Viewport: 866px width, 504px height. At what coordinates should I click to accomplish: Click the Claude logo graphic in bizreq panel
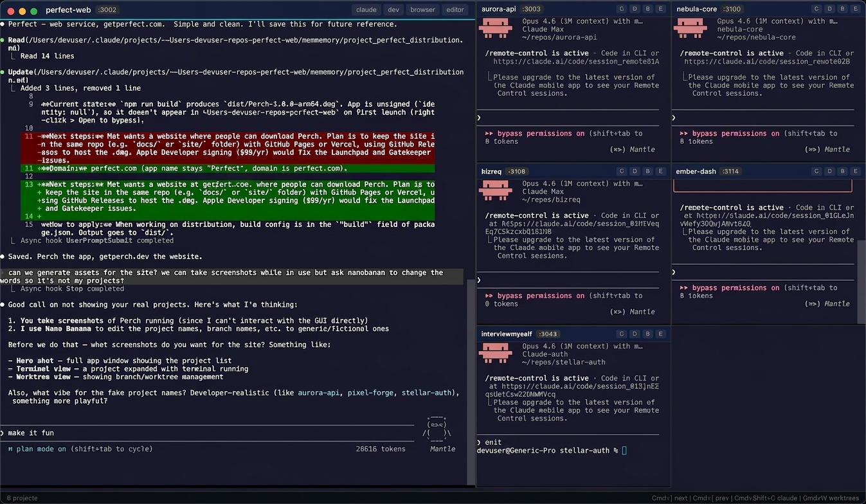click(496, 191)
